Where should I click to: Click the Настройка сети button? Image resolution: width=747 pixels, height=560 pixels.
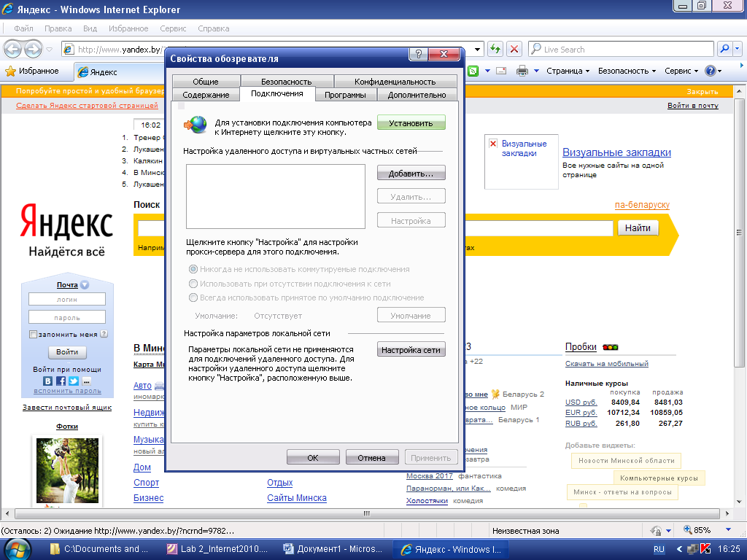(x=411, y=349)
